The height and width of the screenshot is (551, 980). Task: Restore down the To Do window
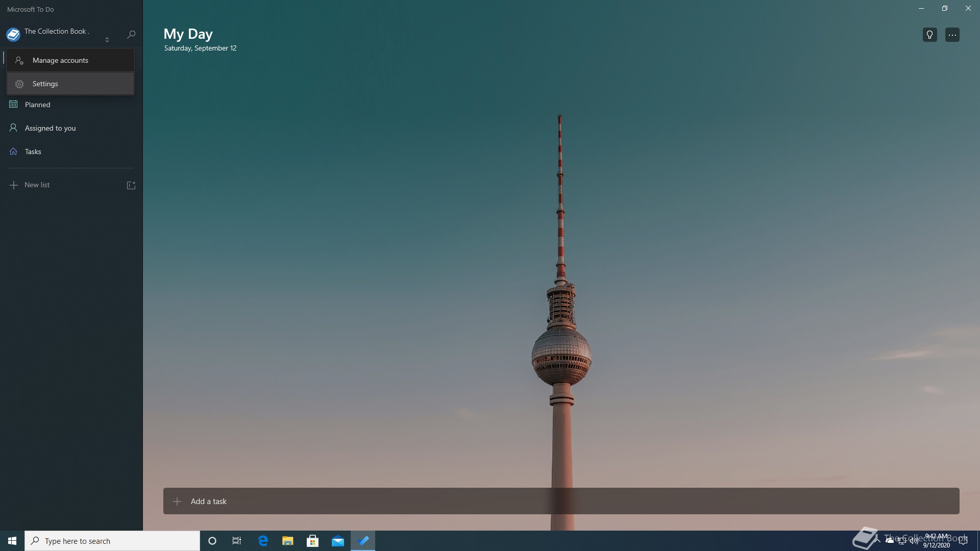[x=945, y=9]
